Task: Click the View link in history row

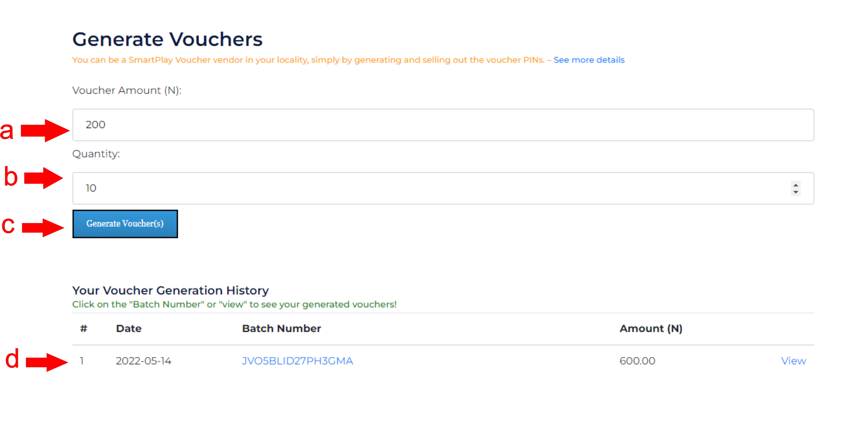Action: click(793, 361)
